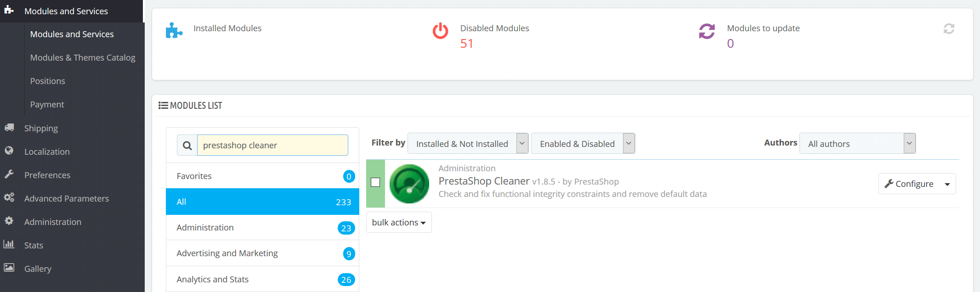
Task: Click the Installed Modules puzzle icon
Action: [174, 30]
